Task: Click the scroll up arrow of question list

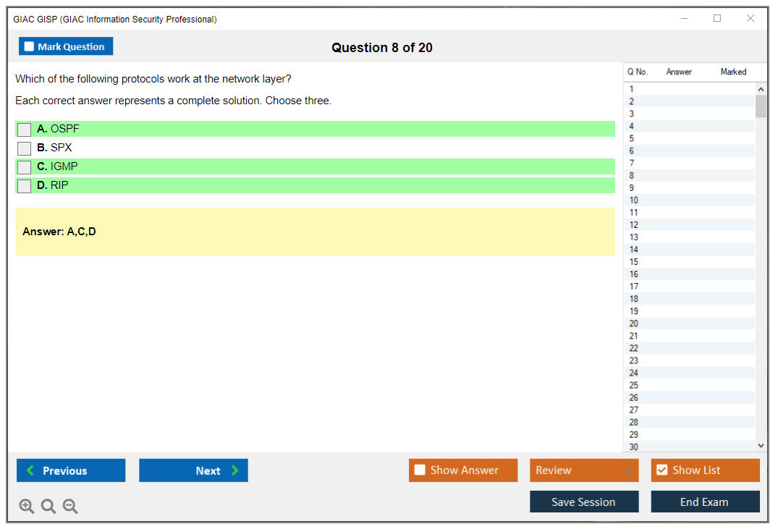Action: tap(761, 88)
